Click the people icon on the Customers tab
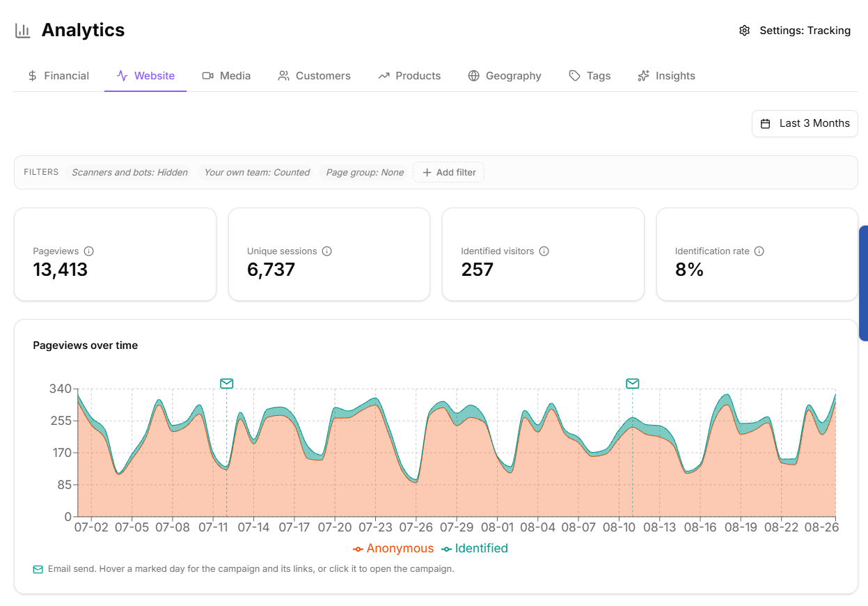Viewport: 868px width, 606px height. coord(283,76)
